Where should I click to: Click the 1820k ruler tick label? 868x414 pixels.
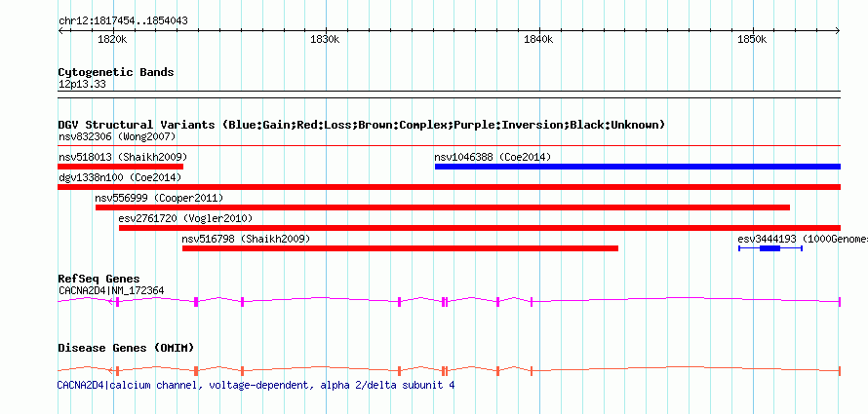click(x=112, y=40)
